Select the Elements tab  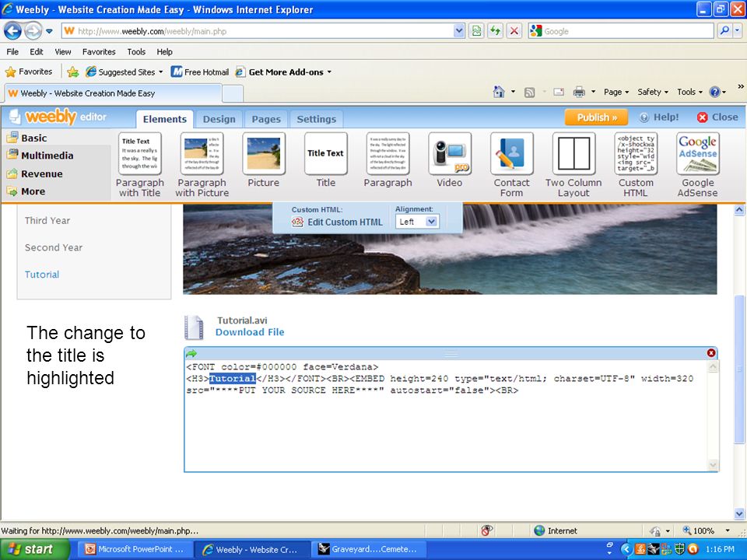click(165, 119)
